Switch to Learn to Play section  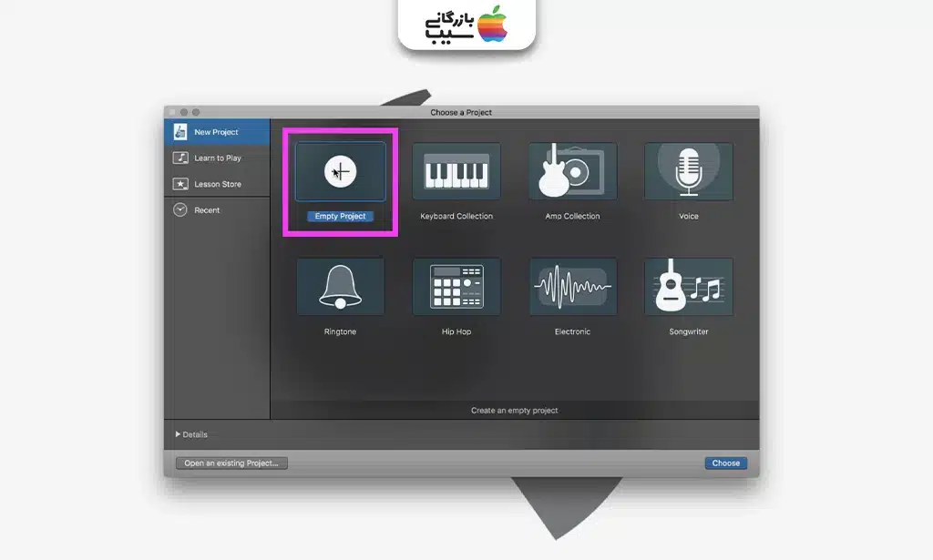pos(217,158)
